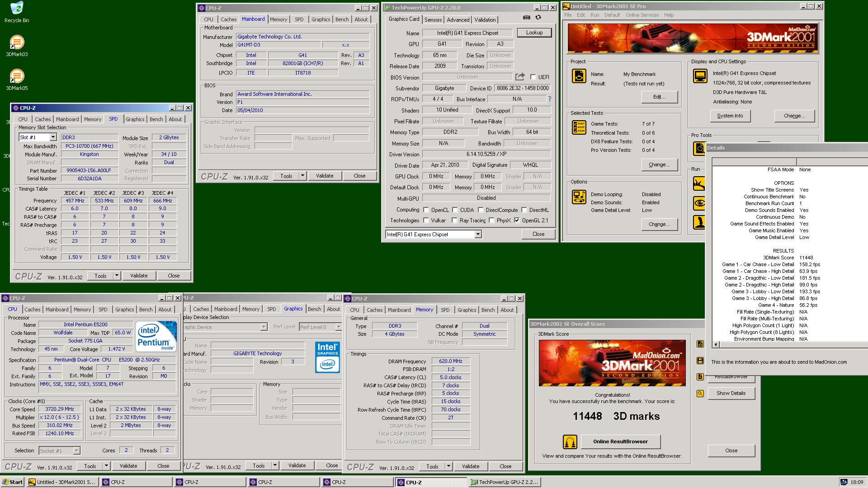868x488 pixels.
Task: Click Change... button under Selected Tests
Action: 659,165
